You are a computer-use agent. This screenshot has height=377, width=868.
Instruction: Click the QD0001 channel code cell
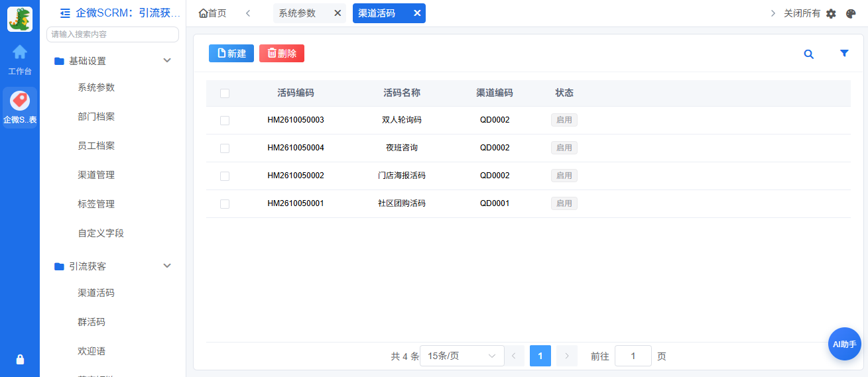(x=495, y=203)
